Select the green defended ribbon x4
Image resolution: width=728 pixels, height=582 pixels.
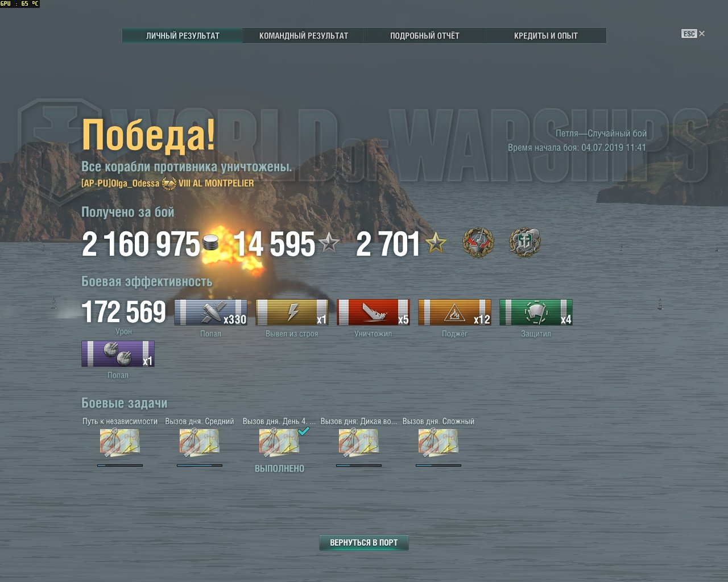tap(536, 313)
